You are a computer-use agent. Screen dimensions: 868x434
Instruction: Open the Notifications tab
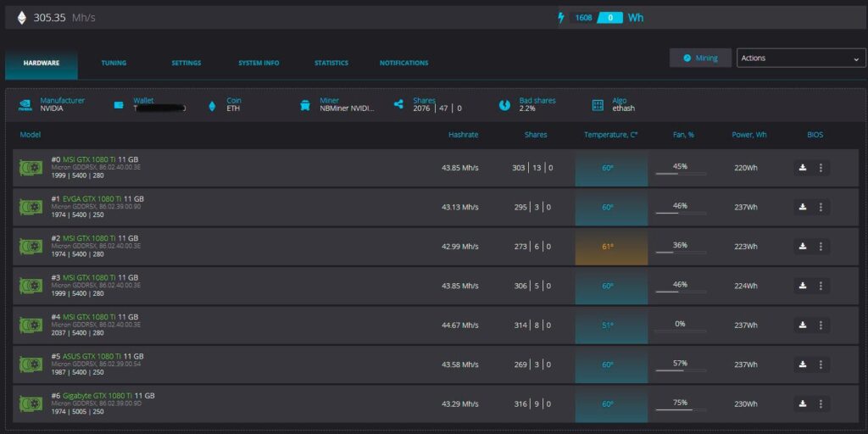click(x=404, y=63)
